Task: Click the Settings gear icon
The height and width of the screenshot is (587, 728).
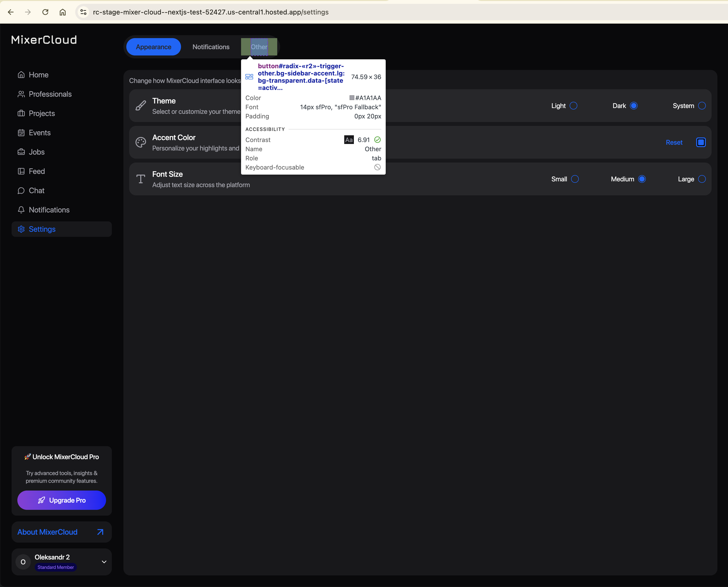Action: coord(21,229)
